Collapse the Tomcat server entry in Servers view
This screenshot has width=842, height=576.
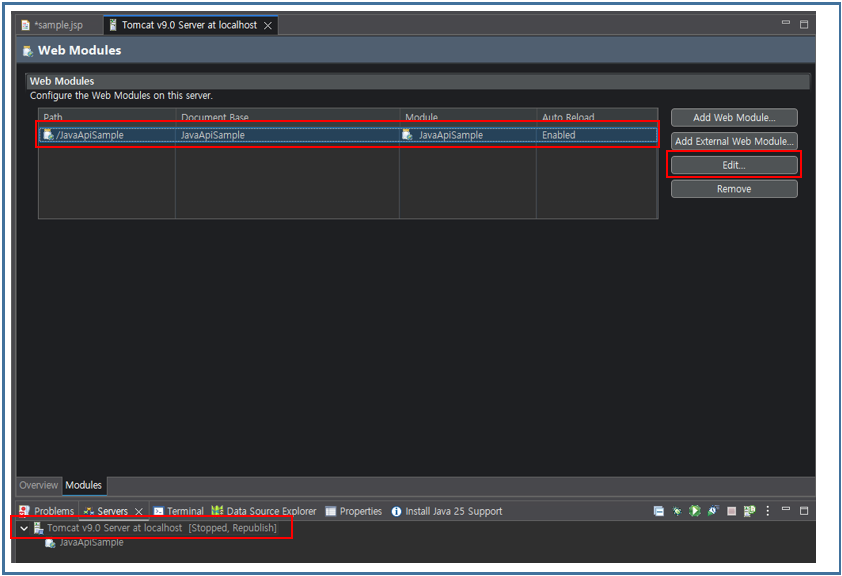23,527
